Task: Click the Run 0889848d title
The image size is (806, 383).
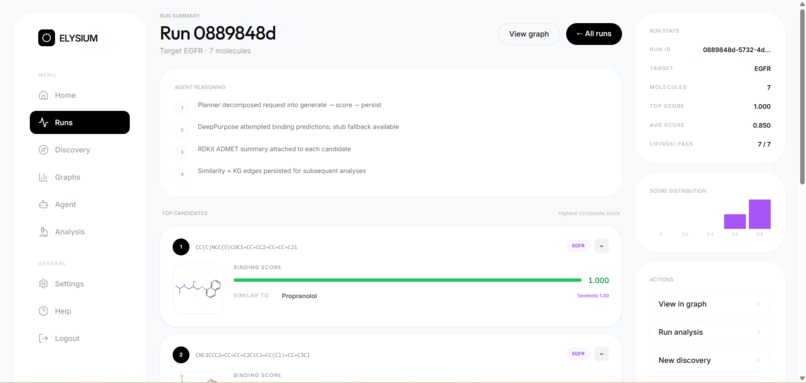Action: [x=218, y=33]
